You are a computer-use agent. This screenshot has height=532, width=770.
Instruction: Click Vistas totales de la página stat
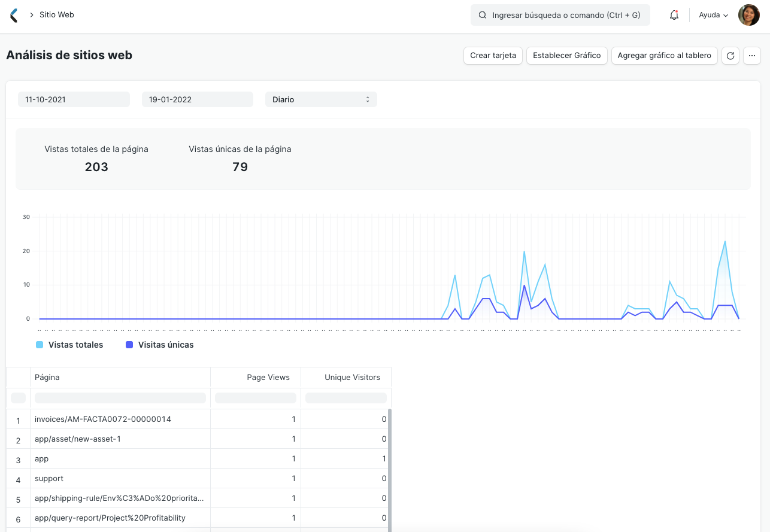[x=96, y=149]
